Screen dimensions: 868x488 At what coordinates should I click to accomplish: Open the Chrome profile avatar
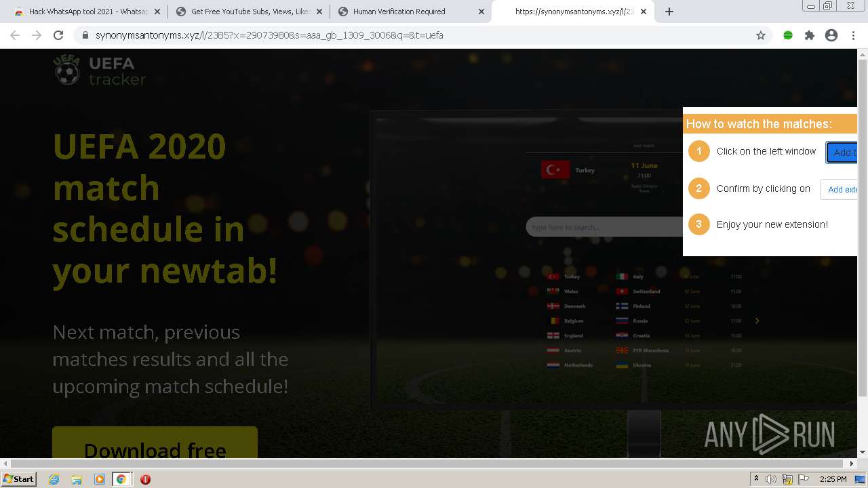tap(831, 35)
